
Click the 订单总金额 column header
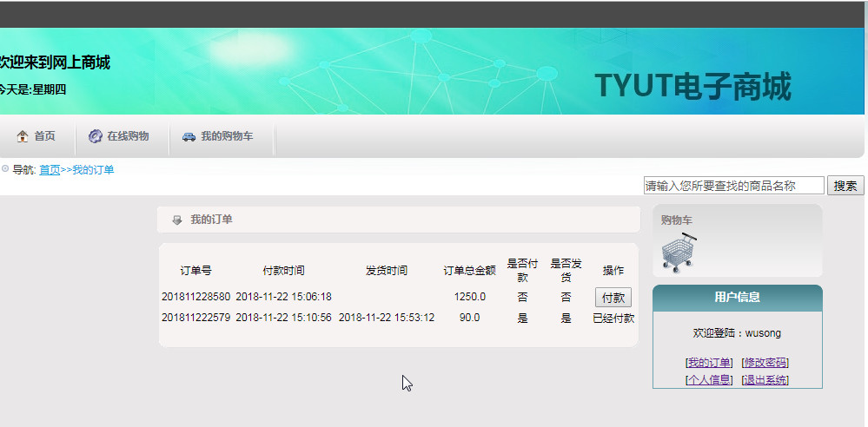469,271
